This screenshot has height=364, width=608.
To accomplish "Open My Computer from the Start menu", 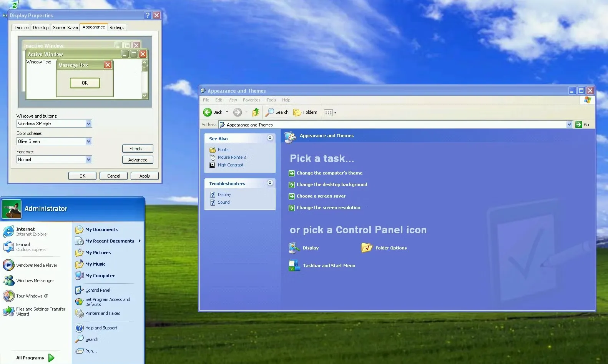I will point(95,276).
